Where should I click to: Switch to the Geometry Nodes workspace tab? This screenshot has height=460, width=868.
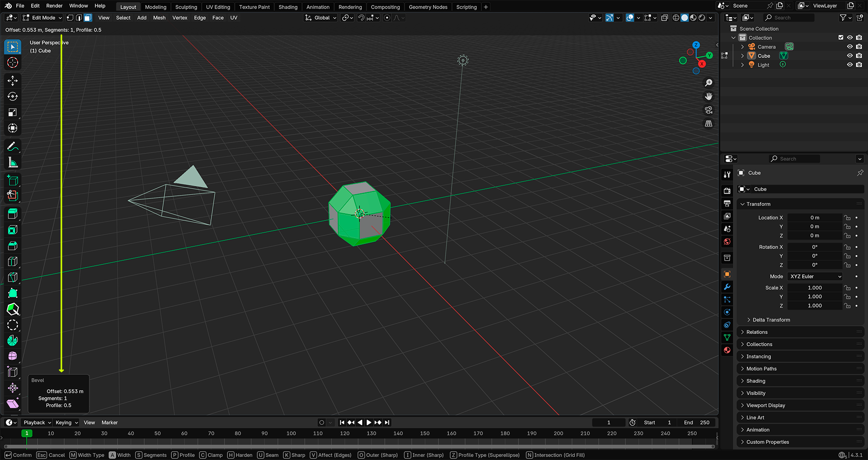point(428,7)
